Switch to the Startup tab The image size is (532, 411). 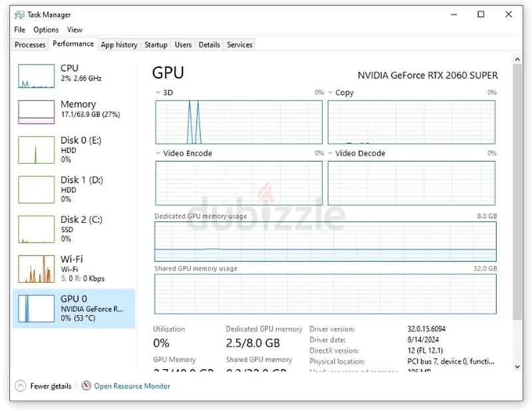[156, 45]
